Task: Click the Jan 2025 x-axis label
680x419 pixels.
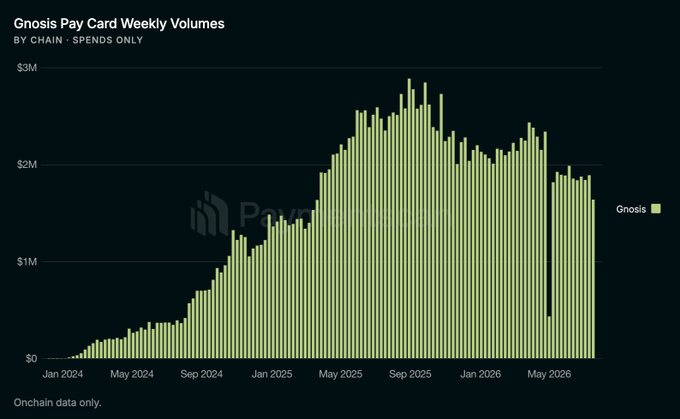Action: click(272, 374)
